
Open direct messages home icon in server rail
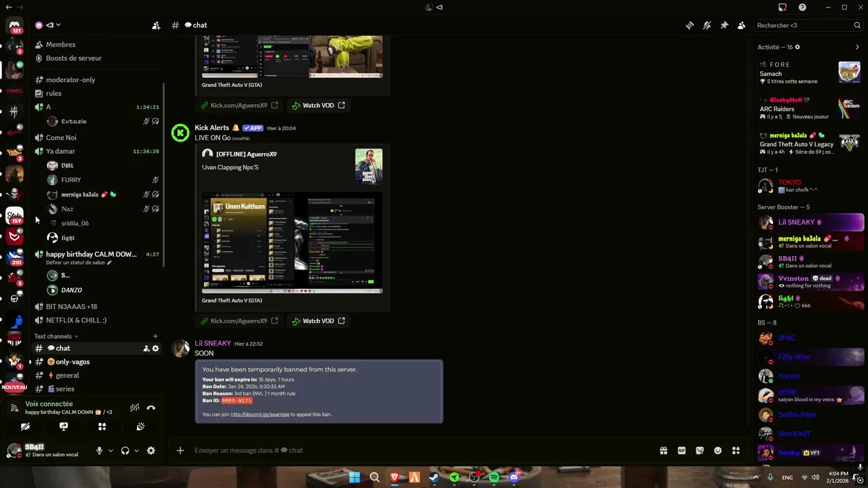tap(14, 25)
